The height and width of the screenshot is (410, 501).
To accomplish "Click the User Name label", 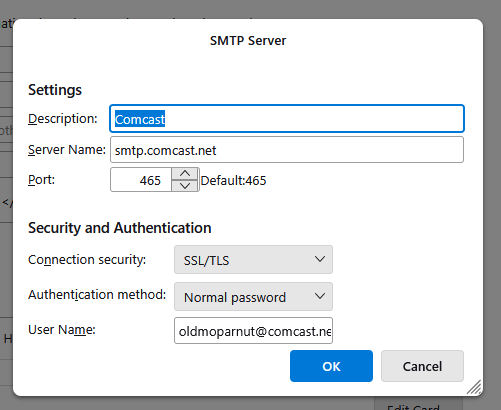I will pyautogui.click(x=62, y=330).
